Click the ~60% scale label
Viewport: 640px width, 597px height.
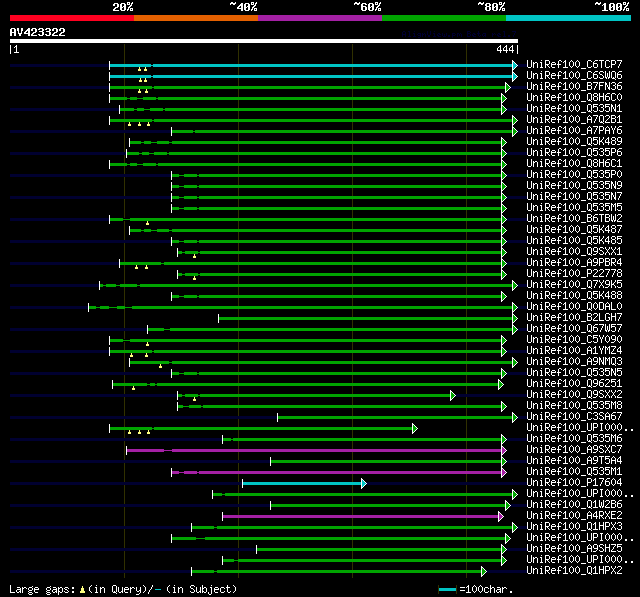click(367, 7)
